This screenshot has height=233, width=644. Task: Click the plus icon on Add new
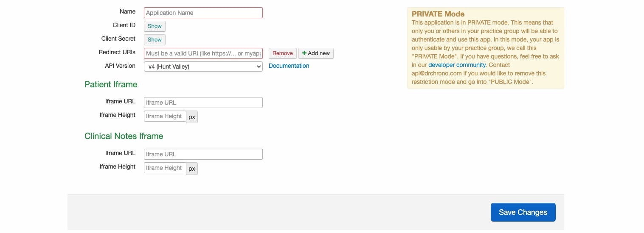coord(304,53)
